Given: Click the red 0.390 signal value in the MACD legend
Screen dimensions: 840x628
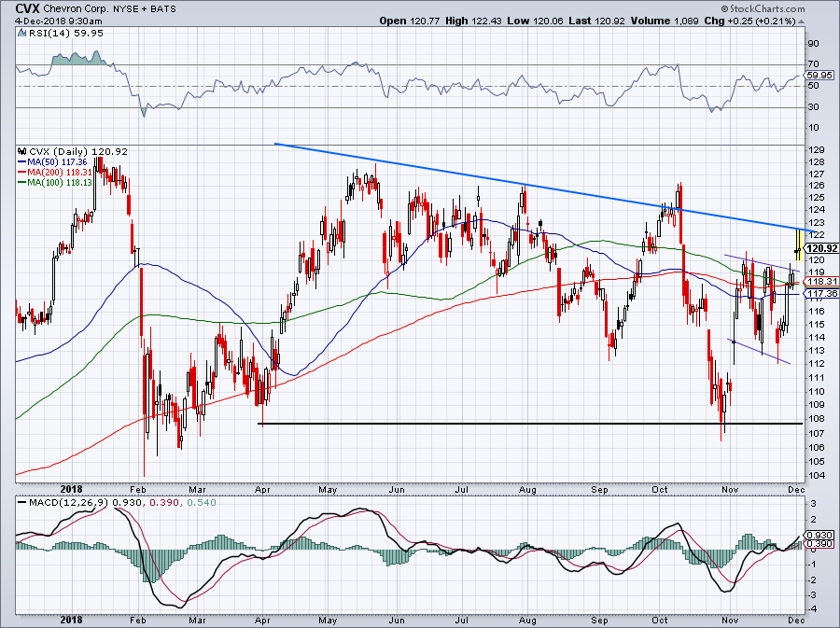Looking at the screenshot, I should pyautogui.click(x=163, y=503).
